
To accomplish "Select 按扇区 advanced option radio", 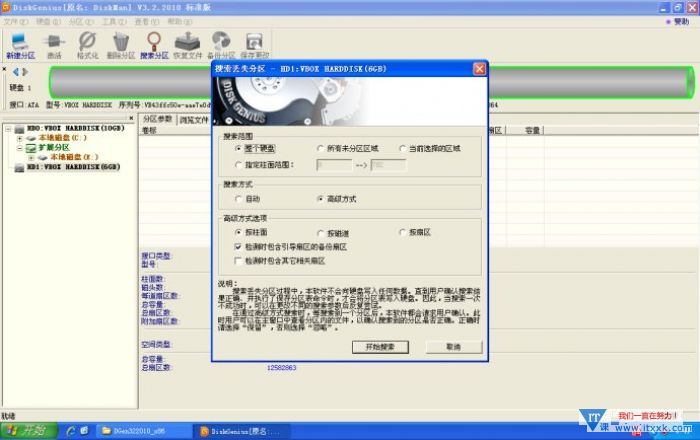I will click(x=402, y=232).
